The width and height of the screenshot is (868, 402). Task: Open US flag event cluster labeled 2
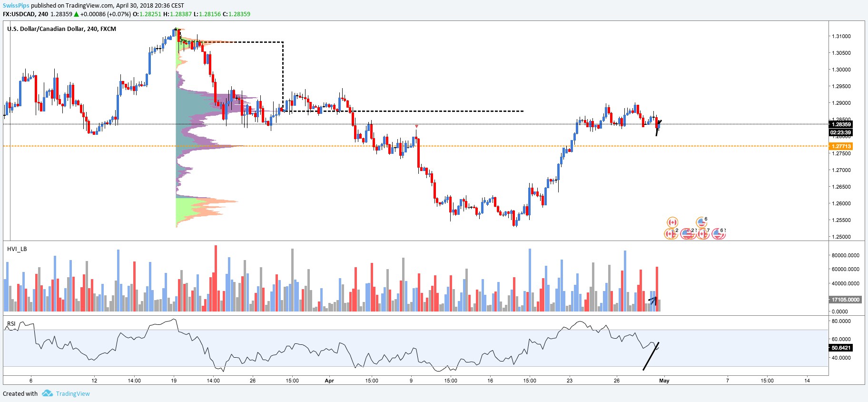688,234
